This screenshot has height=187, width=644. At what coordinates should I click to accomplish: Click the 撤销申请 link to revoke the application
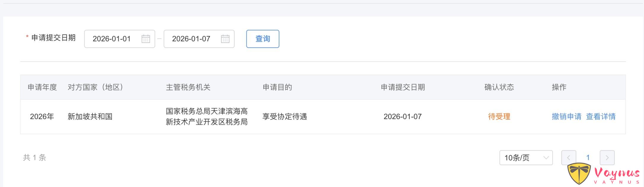coord(567,117)
